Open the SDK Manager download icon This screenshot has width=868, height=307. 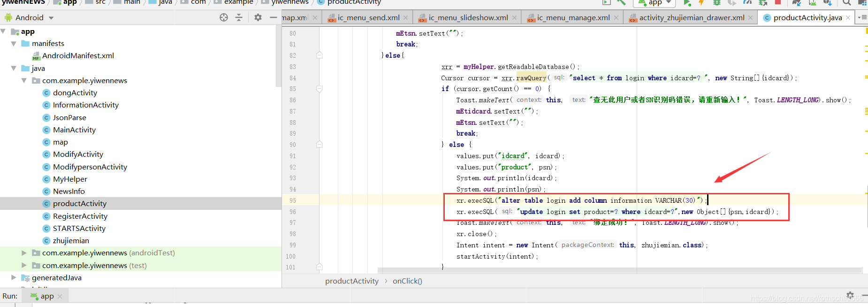pyautogui.click(x=827, y=2)
